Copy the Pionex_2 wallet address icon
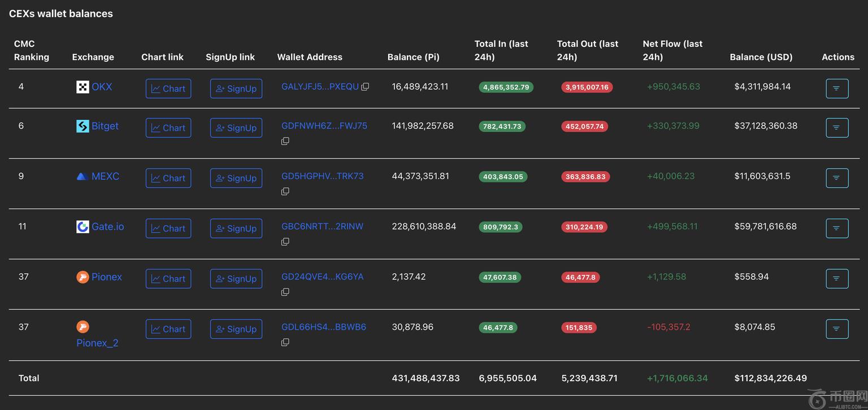 (x=285, y=342)
